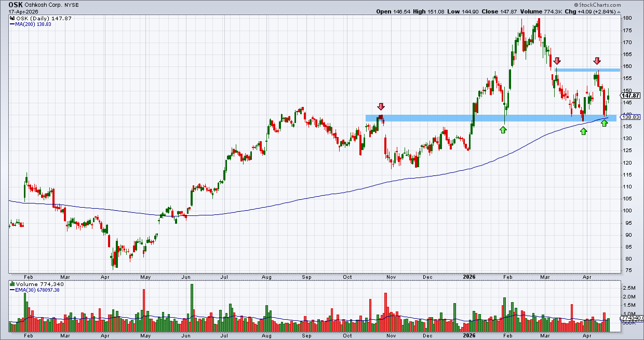
Task: Click the High 151.08 value
Action: coord(429,12)
